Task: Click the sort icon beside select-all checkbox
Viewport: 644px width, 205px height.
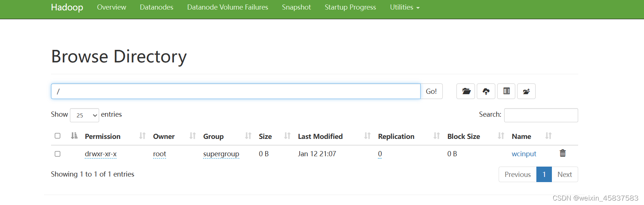Action: click(74, 136)
